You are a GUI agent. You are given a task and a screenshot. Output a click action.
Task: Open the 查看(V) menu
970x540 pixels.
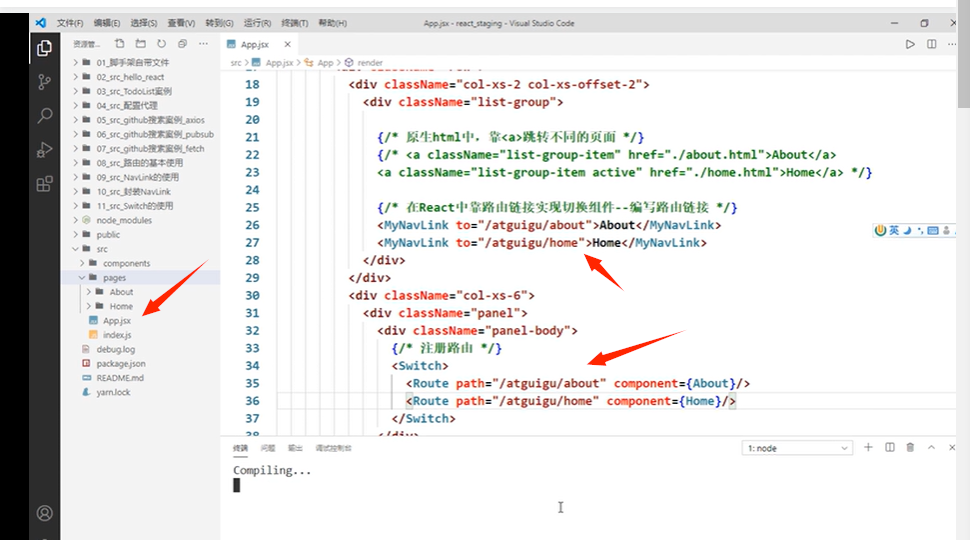coord(181,23)
